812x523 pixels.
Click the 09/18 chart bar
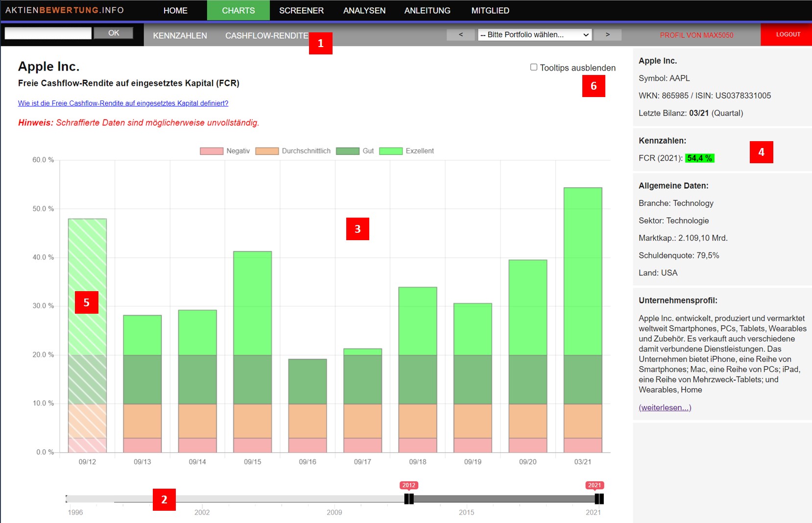(418, 370)
